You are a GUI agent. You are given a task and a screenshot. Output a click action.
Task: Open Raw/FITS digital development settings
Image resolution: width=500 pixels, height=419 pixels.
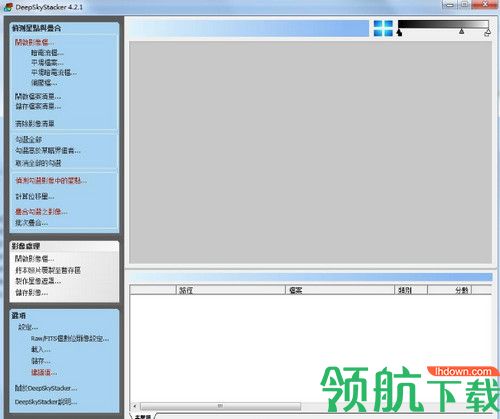point(70,339)
